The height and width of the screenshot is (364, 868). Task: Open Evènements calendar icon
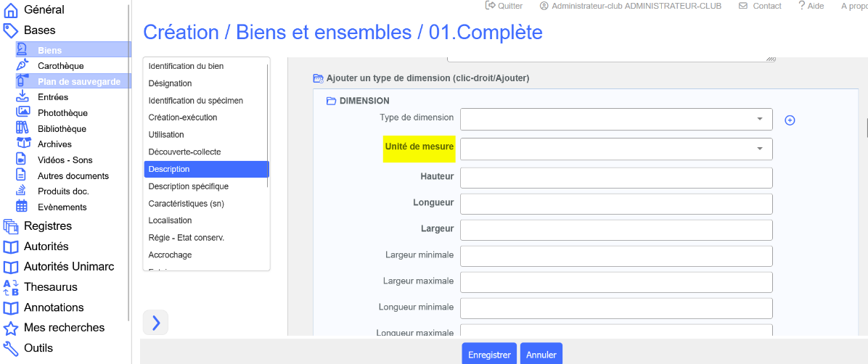point(22,207)
